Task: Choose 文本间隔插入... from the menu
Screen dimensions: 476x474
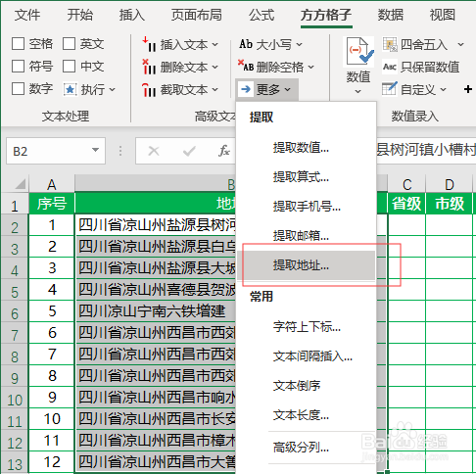Action: (x=307, y=356)
